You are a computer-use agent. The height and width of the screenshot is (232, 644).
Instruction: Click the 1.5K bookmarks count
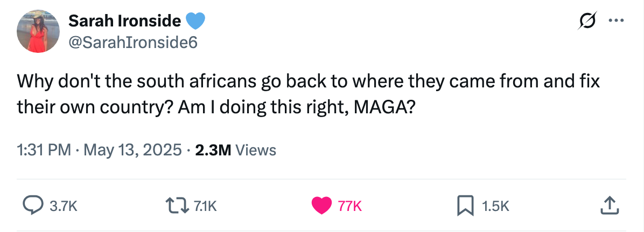pos(494,206)
